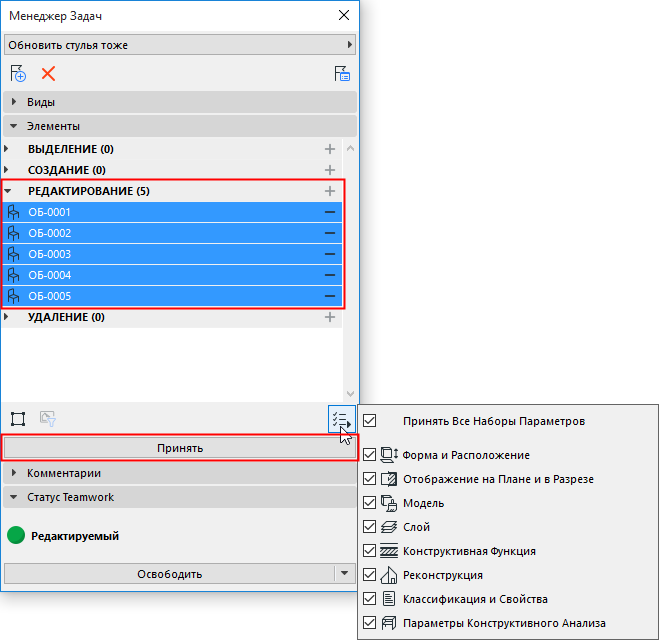Collapse the Элементы section
The width and height of the screenshot is (659, 640).
click(x=180, y=126)
